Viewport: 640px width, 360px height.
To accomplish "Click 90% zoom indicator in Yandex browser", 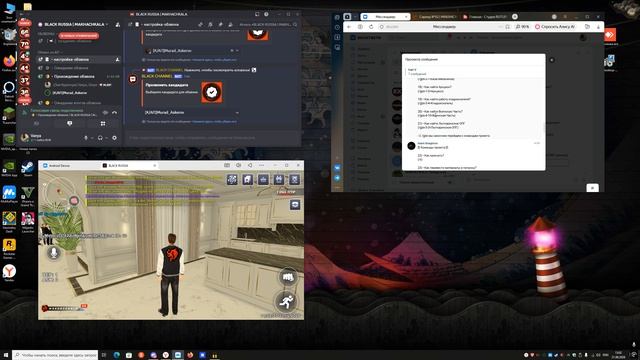I will pyautogui.click(x=522, y=27).
